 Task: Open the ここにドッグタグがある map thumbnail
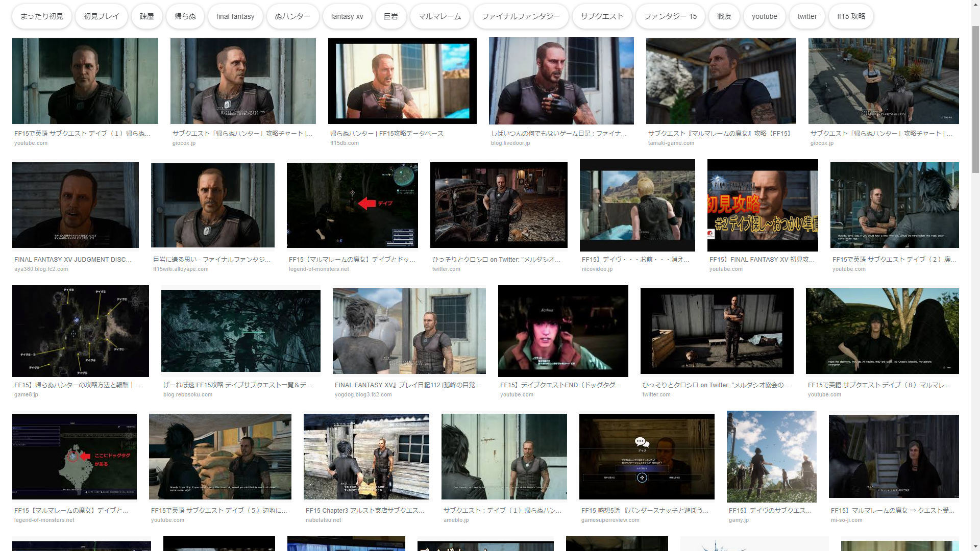tap(75, 456)
